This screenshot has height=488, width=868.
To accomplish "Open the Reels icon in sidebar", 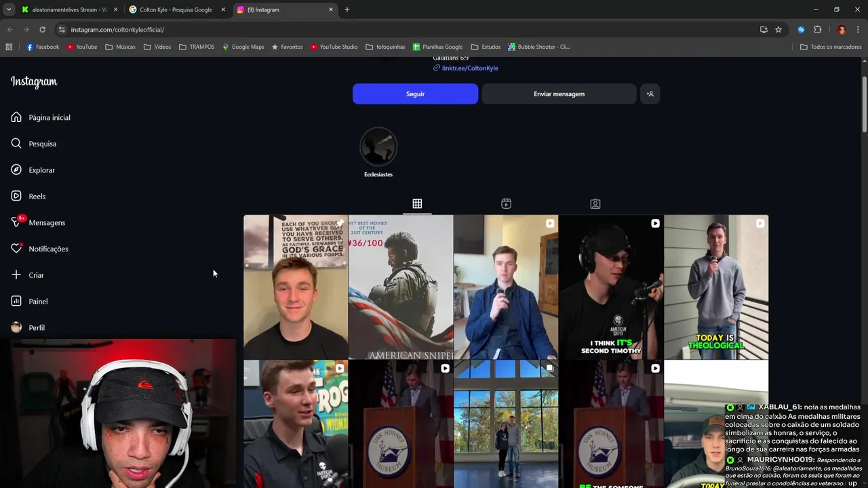I will (16, 197).
